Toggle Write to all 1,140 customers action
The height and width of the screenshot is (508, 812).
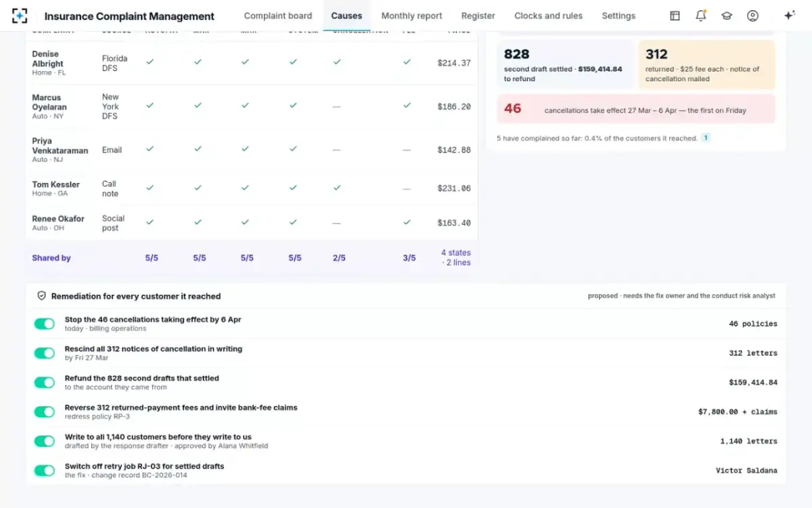pos(45,441)
